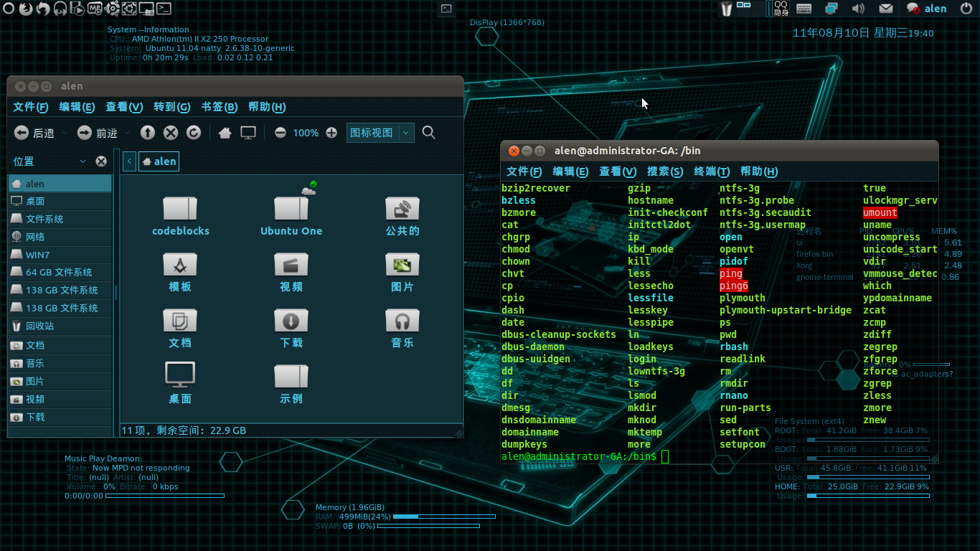The height and width of the screenshot is (551, 980).
Task: Click the search magnifier in file manager
Action: pyautogui.click(x=429, y=133)
